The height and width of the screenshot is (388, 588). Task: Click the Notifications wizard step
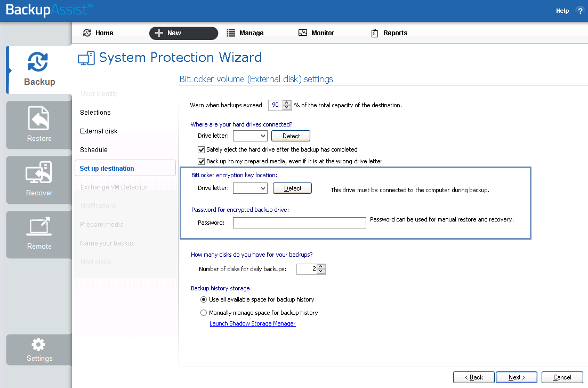pos(98,206)
